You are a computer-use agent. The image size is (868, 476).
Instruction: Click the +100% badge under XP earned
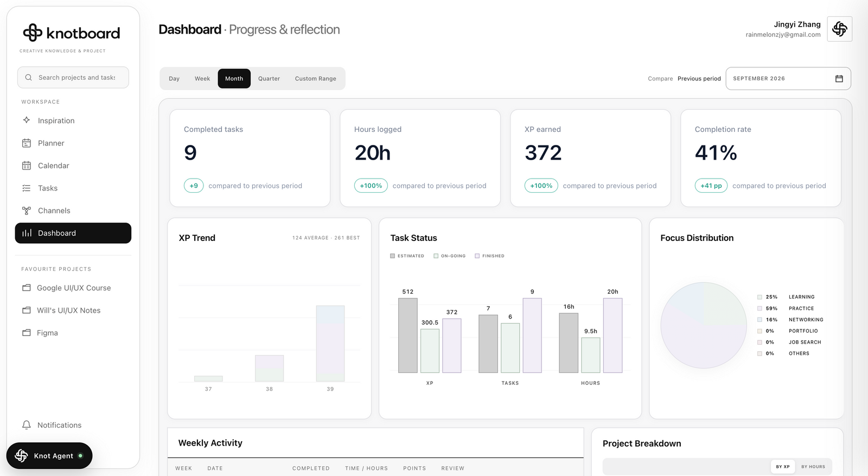pyautogui.click(x=541, y=186)
